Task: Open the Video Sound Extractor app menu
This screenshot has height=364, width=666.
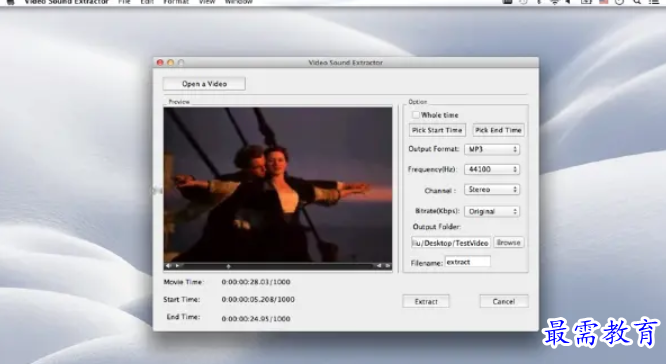Action: 66,2
